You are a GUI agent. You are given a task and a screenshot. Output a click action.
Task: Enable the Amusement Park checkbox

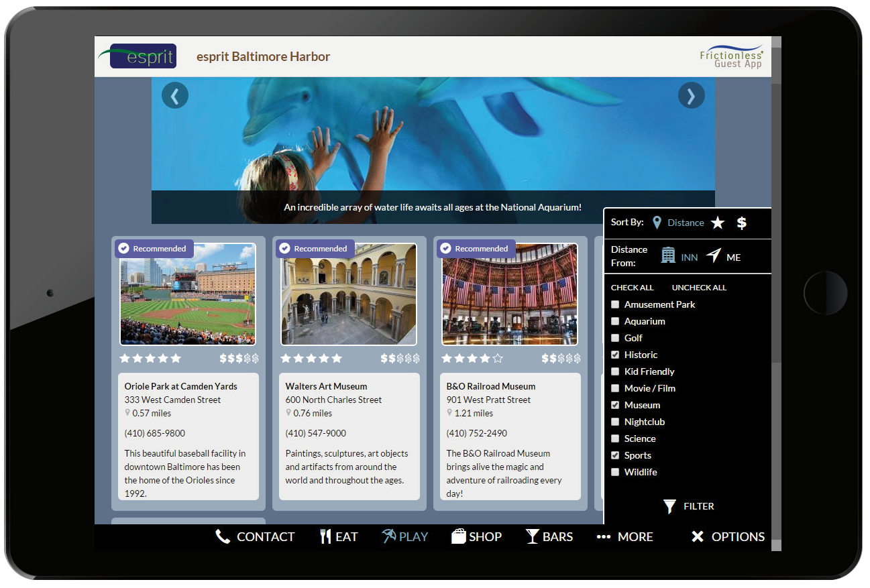(x=615, y=304)
